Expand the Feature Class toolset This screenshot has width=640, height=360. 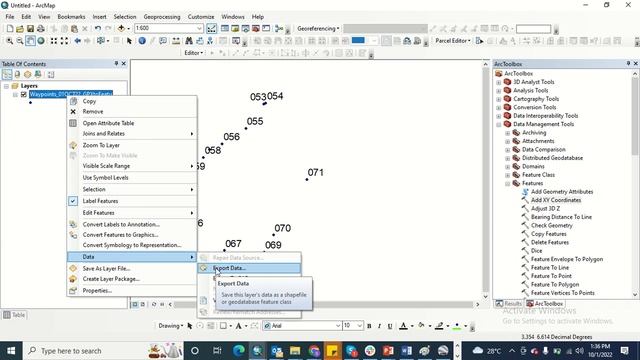pyautogui.click(x=507, y=175)
